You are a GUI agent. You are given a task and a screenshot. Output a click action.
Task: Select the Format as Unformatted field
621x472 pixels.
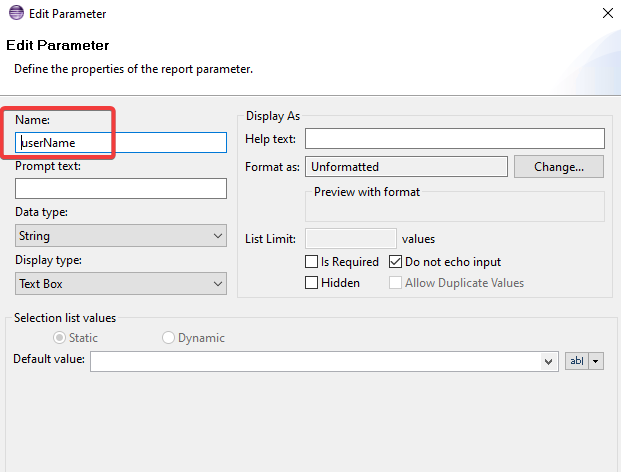(406, 166)
